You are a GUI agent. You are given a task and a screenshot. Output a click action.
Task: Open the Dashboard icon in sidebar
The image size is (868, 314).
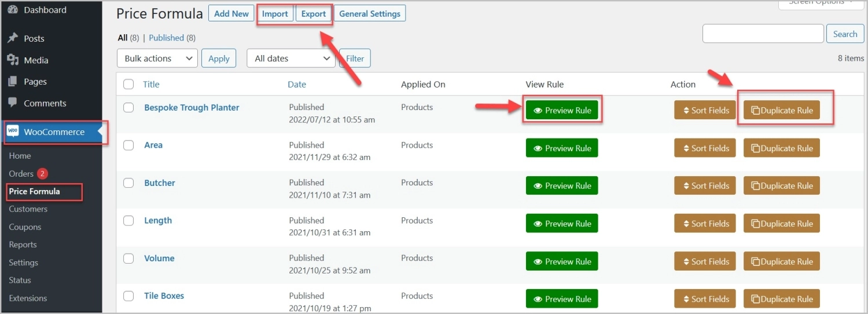(12, 10)
